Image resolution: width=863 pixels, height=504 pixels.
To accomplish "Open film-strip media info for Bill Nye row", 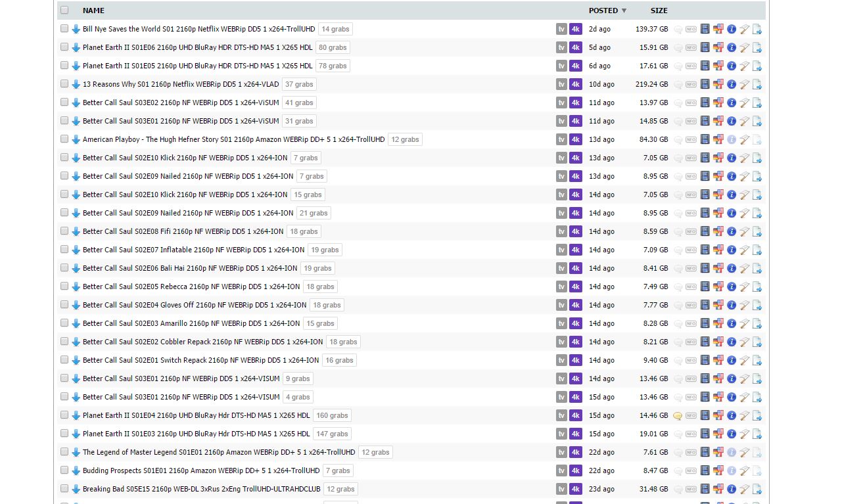I will pos(705,29).
